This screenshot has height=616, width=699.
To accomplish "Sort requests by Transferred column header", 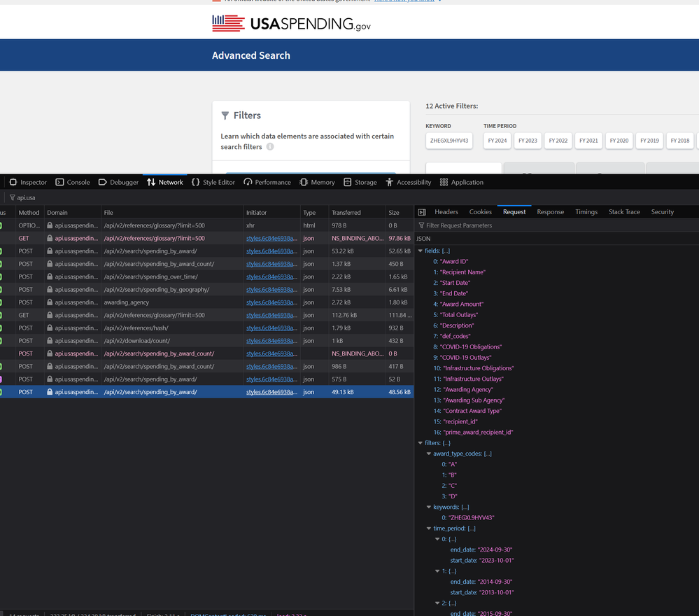I will point(357,213).
